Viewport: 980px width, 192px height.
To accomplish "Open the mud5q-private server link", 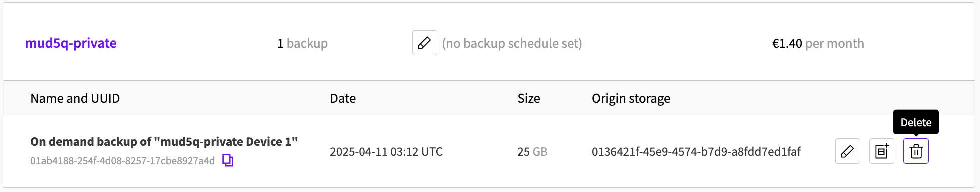I will coord(71,43).
